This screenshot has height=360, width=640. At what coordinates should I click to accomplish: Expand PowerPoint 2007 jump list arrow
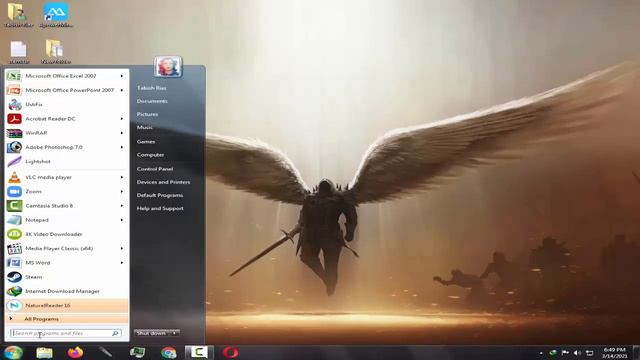point(122,90)
